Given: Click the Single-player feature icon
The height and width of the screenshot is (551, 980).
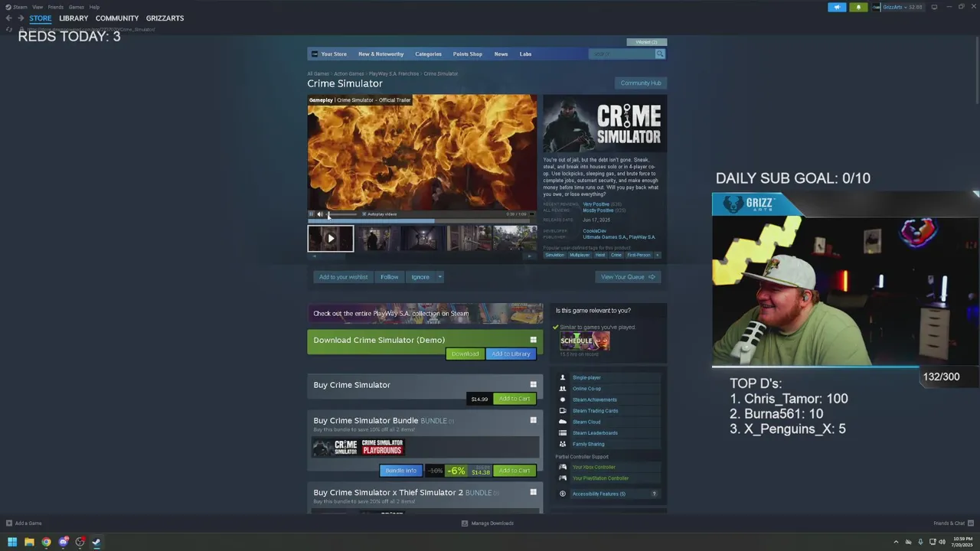Looking at the screenshot, I should (563, 377).
